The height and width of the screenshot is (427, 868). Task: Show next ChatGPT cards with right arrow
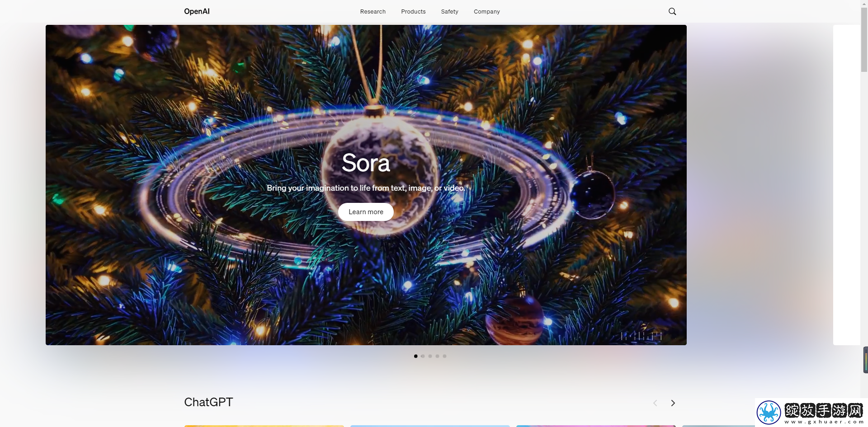[673, 403]
